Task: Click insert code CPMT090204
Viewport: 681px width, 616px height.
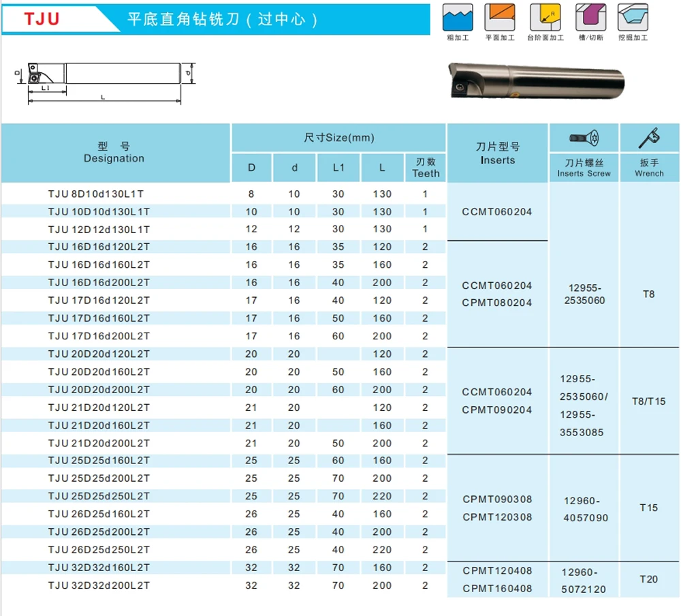Action: pos(497,410)
